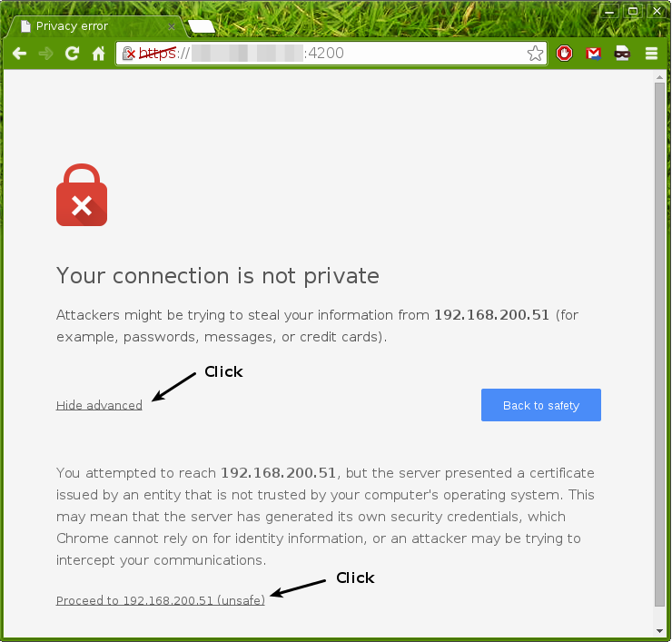Screen dimensions: 672x642
Task: Click the vertical scrollbar thumb
Action: [659, 345]
